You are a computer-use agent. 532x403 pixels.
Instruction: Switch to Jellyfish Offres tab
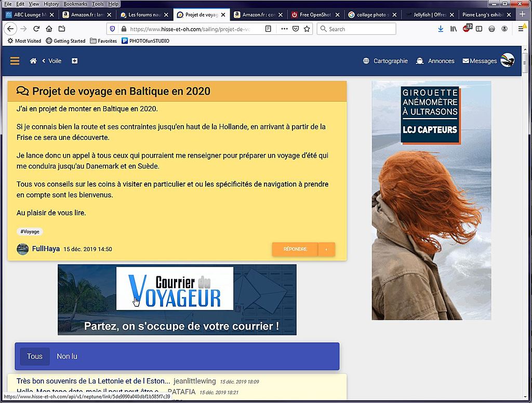[430, 15]
